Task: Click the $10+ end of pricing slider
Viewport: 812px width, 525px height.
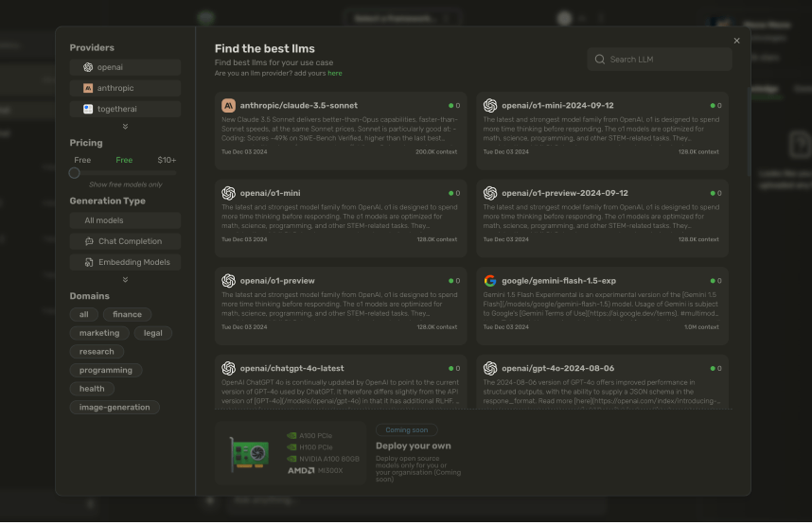Action: point(167,160)
